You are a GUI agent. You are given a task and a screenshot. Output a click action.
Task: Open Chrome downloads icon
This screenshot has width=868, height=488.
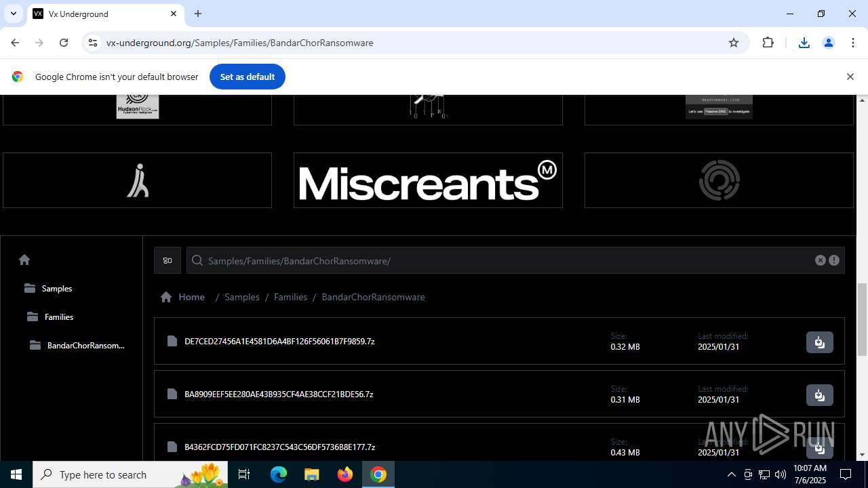[x=804, y=43]
